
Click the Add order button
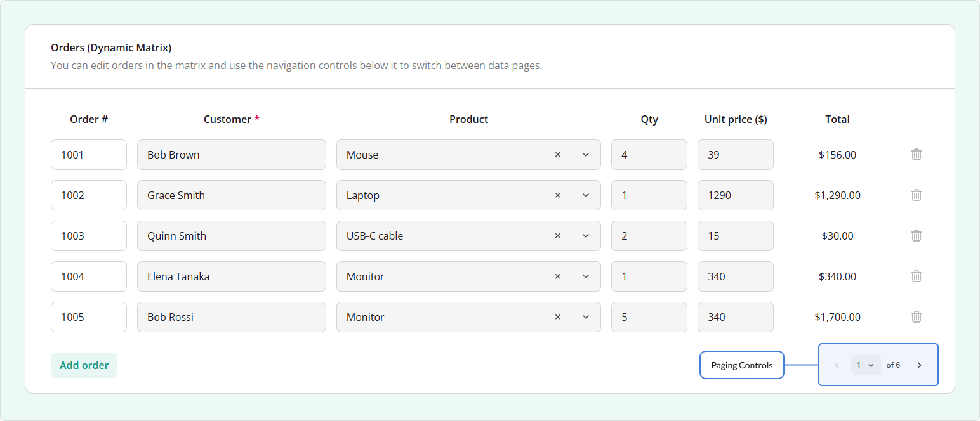coord(84,365)
